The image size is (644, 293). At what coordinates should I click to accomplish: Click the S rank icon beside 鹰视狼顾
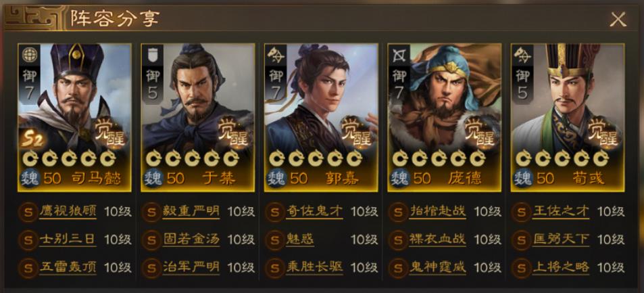[x=28, y=212]
